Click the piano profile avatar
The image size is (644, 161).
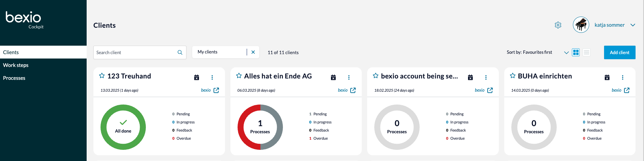(581, 25)
